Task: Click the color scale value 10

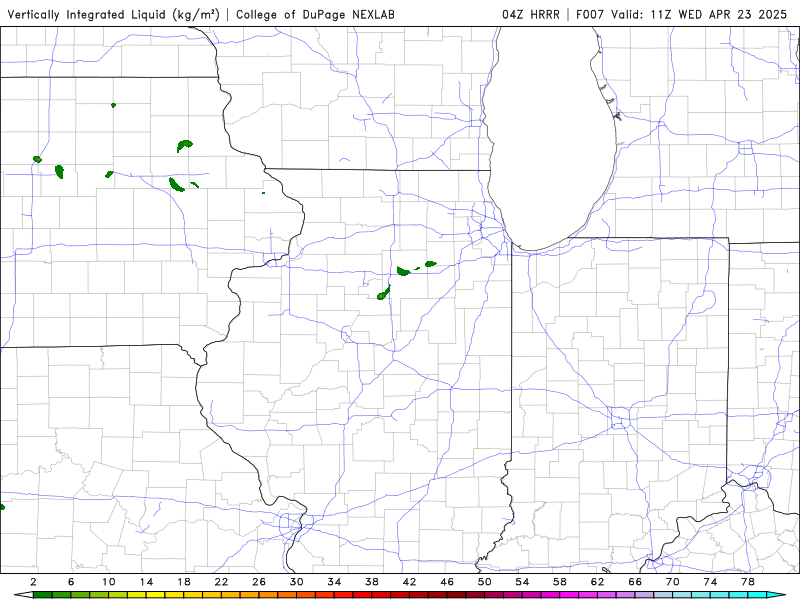Action: click(x=109, y=582)
